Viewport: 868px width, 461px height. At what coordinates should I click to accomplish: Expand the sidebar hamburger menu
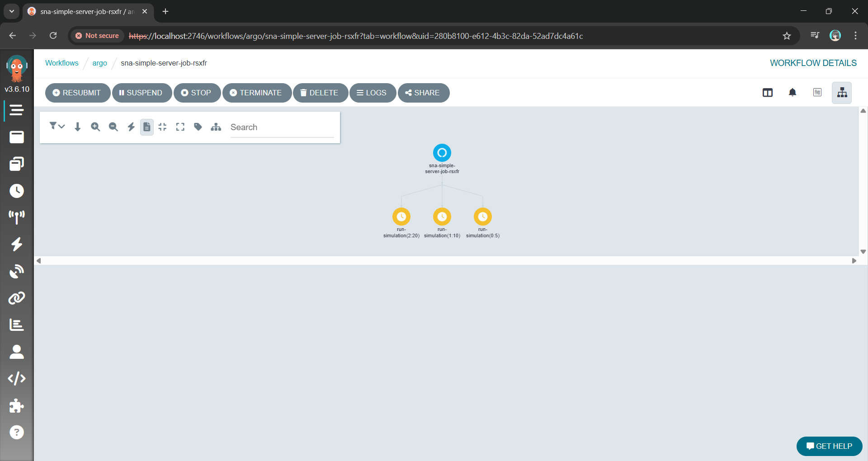[x=17, y=110]
